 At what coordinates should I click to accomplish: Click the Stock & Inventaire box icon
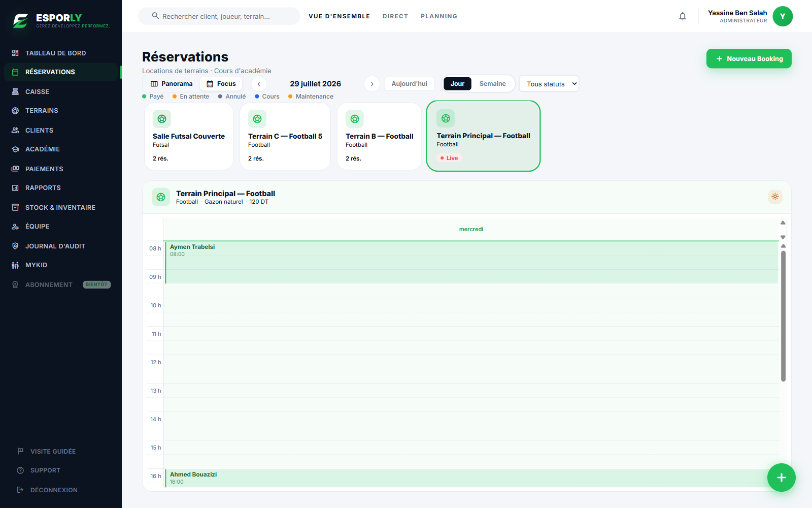pos(15,207)
